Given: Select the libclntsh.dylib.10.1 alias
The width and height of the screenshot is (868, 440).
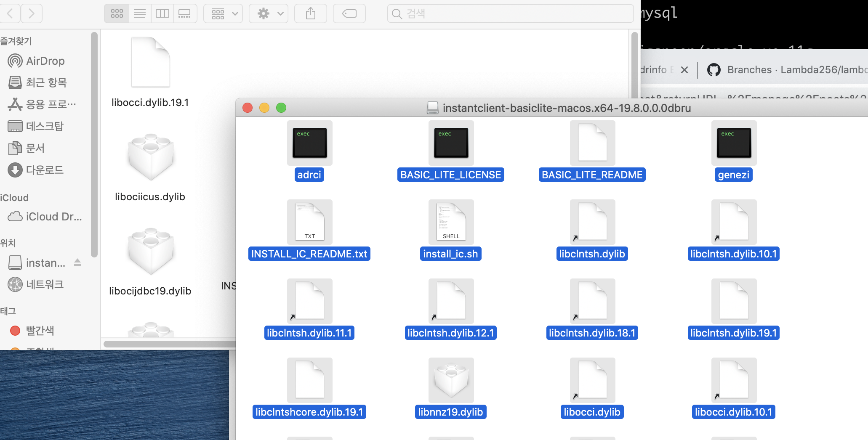Looking at the screenshot, I should coord(734,230).
